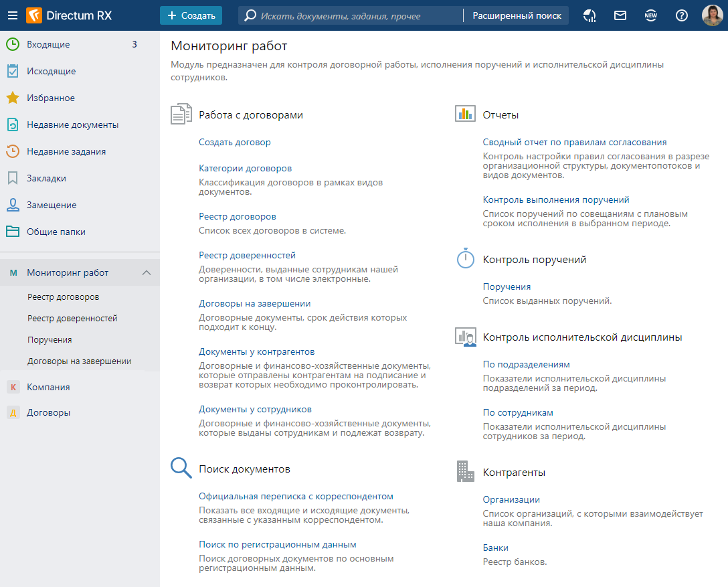Click the NEW updates badge icon
728x587 pixels.
click(650, 15)
